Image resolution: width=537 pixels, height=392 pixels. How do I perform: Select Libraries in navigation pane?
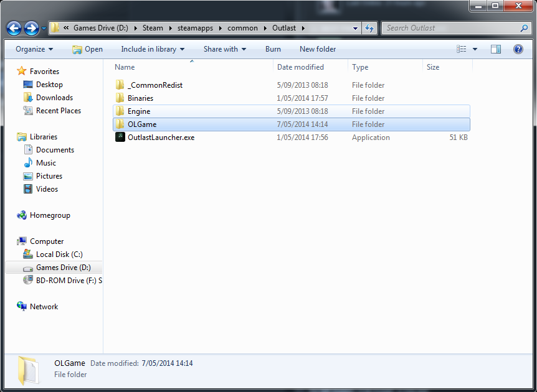[x=44, y=137]
